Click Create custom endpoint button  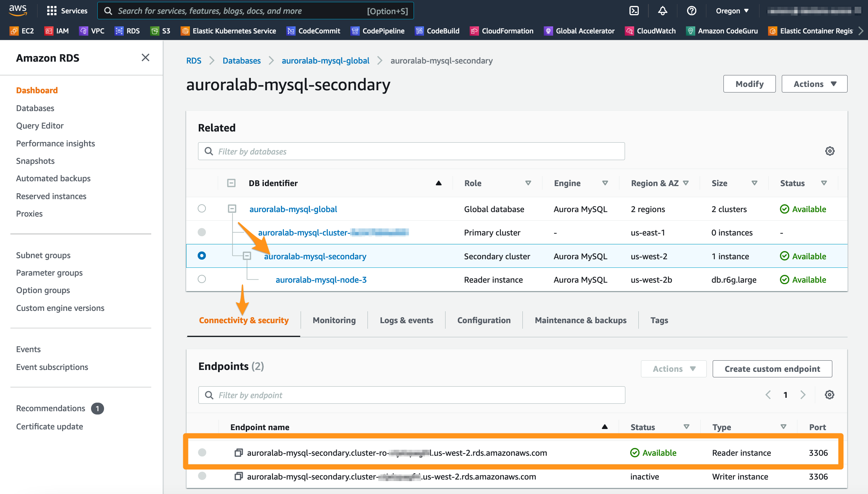point(772,369)
